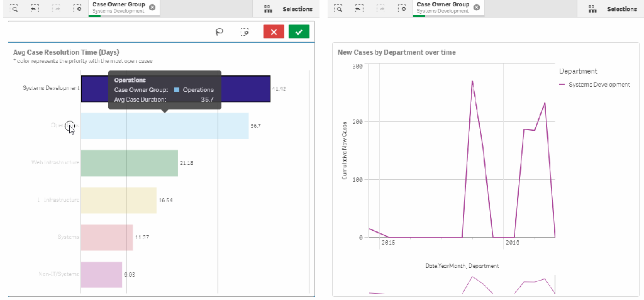
Task: Click the Department legend heading
Action: coord(578,71)
